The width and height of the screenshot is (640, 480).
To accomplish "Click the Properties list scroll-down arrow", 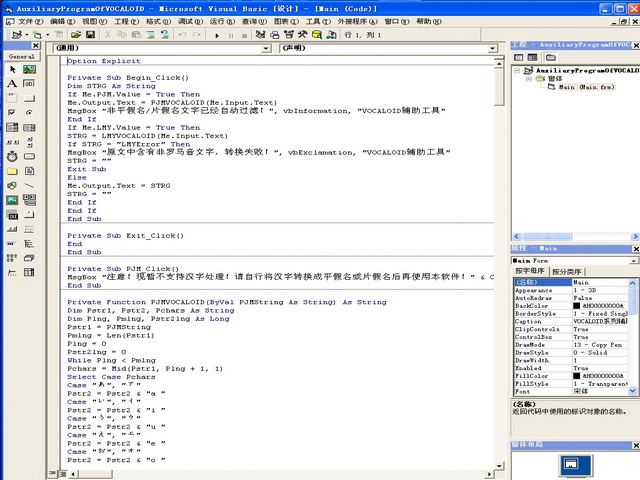I will click(632, 391).
